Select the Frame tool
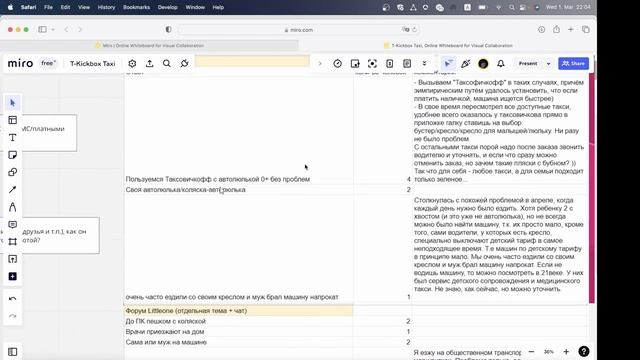The height and width of the screenshot is (360, 640). 13,242
